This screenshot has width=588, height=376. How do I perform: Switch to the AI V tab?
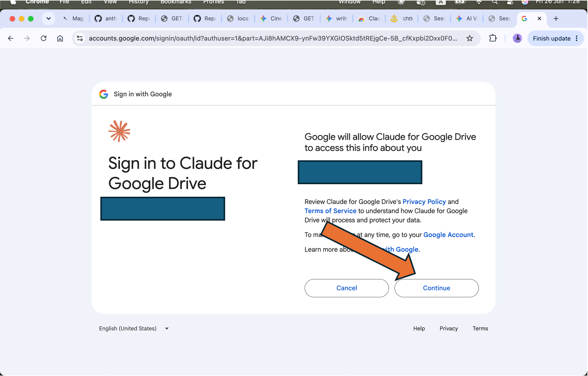click(467, 19)
